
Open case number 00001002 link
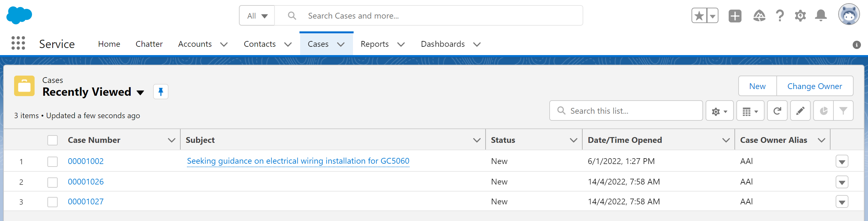tap(86, 161)
